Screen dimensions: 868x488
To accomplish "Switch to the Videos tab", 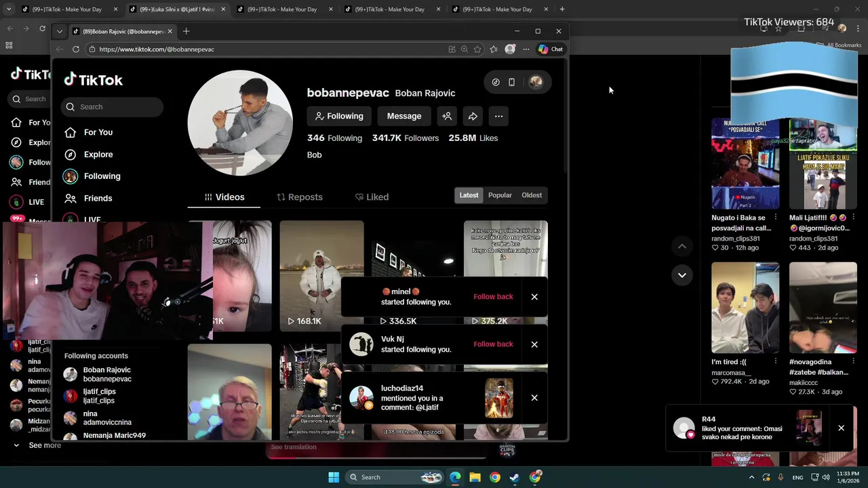I will [x=224, y=197].
